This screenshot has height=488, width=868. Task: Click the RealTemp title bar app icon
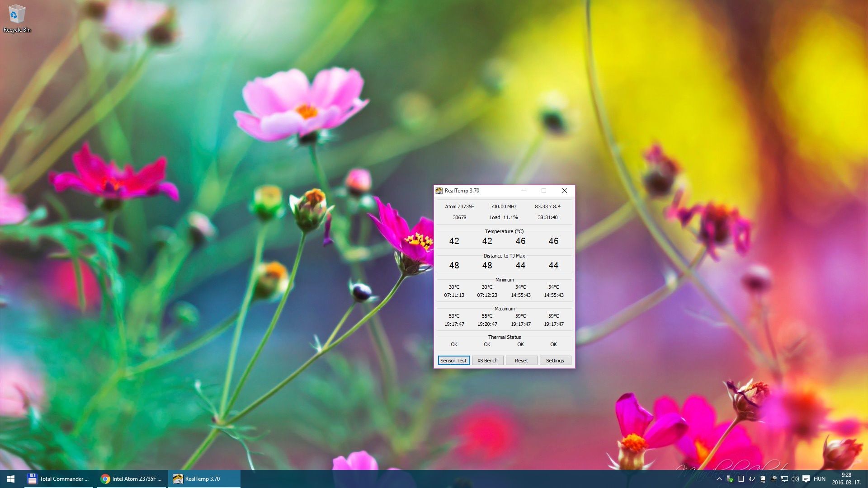(x=439, y=191)
